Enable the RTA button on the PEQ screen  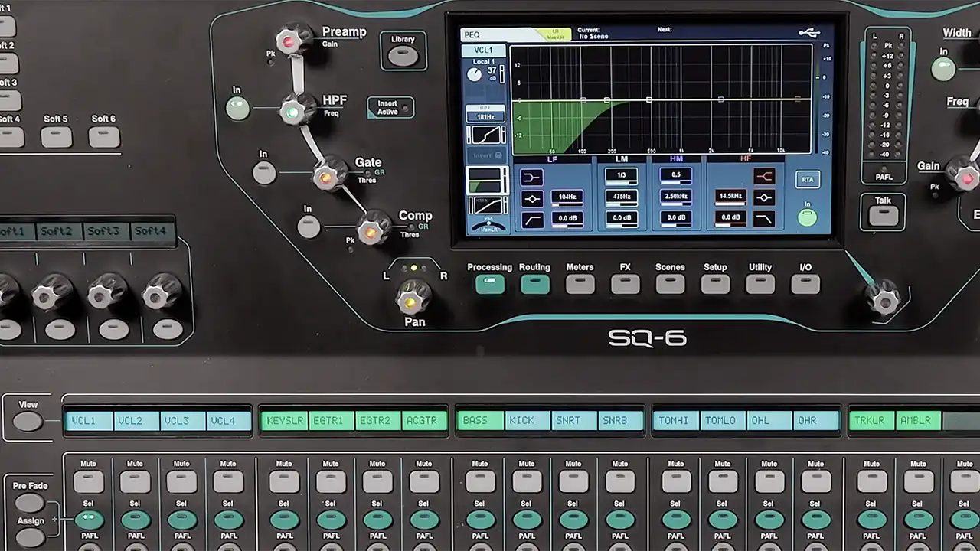(x=807, y=180)
